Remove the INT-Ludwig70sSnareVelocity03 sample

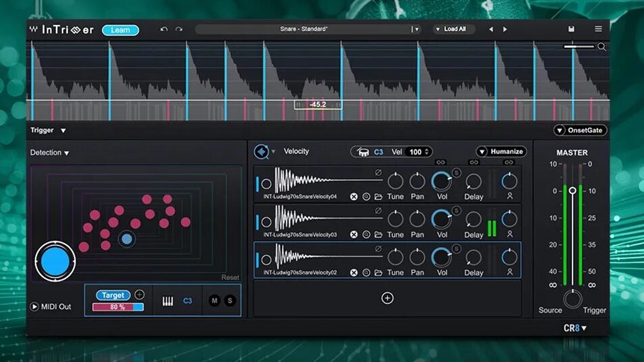tap(354, 234)
